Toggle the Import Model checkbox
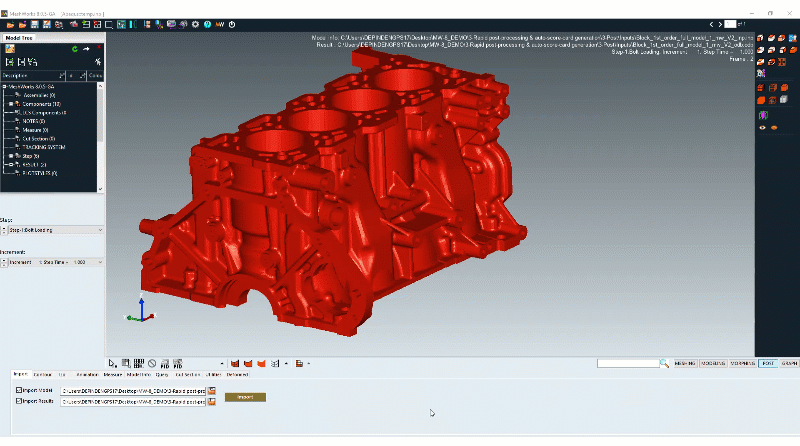Screen dimensions: 800x446 (18, 390)
